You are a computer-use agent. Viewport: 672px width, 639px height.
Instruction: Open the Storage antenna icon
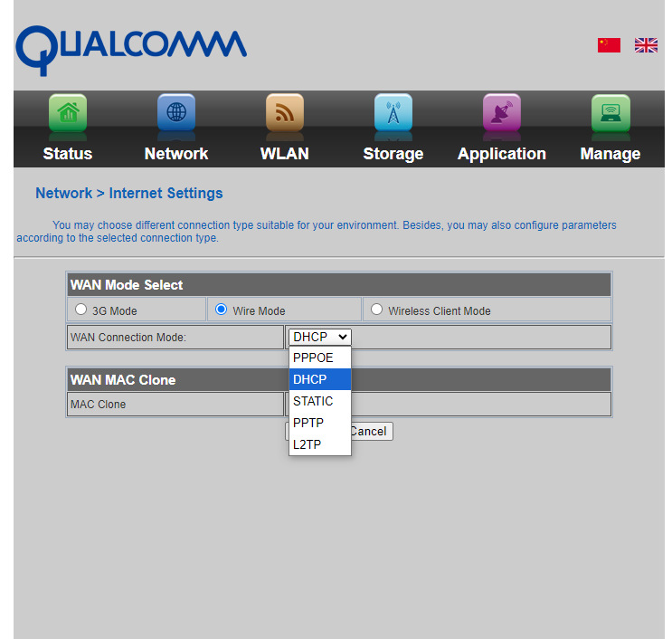(393, 113)
